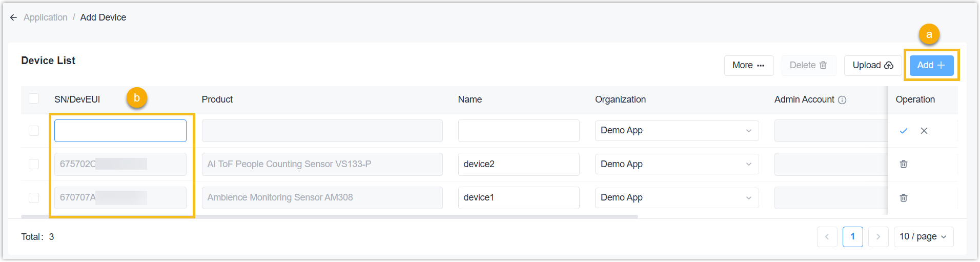Expand Organization dropdown for device2

(676, 164)
